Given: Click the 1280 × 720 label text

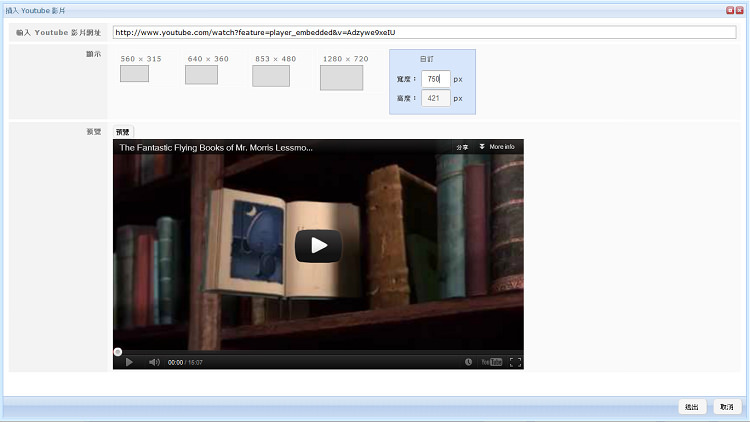Looking at the screenshot, I should [345, 59].
